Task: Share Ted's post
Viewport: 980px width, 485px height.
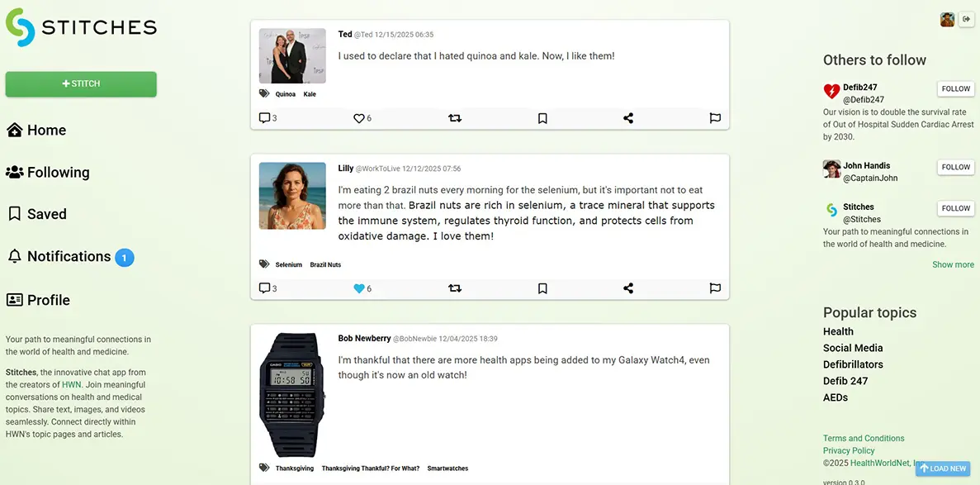Action: pyautogui.click(x=628, y=118)
